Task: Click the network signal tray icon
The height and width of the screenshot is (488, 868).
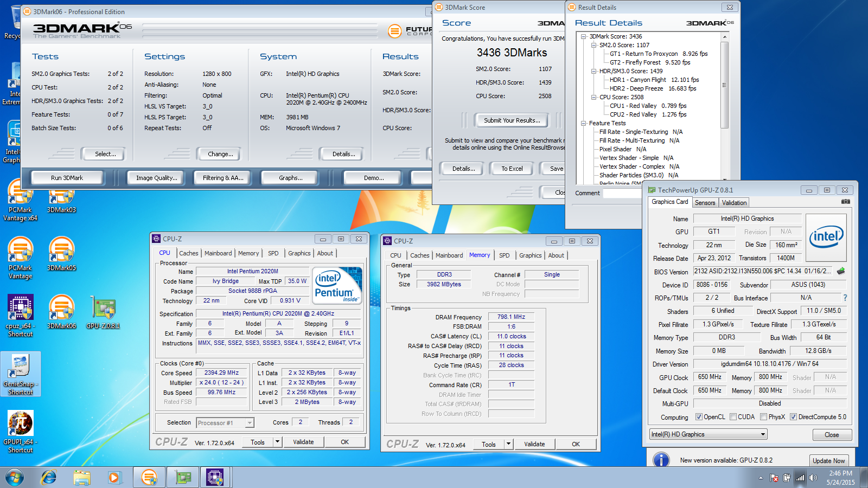Action: click(800, 478)
